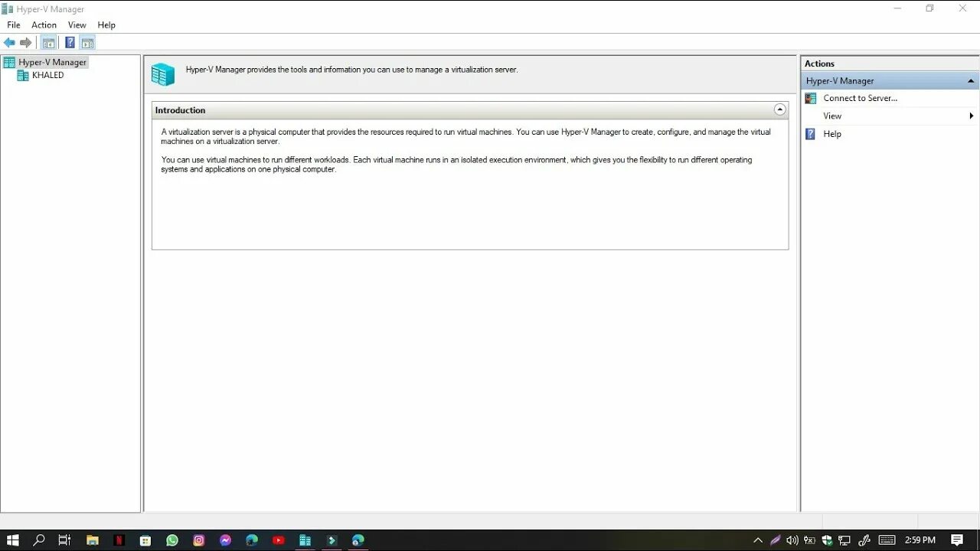The height and width of the screenshot is (551, 980).
Task: Open Windows Security shield tray icon
Action: click(x=827, y=540)
